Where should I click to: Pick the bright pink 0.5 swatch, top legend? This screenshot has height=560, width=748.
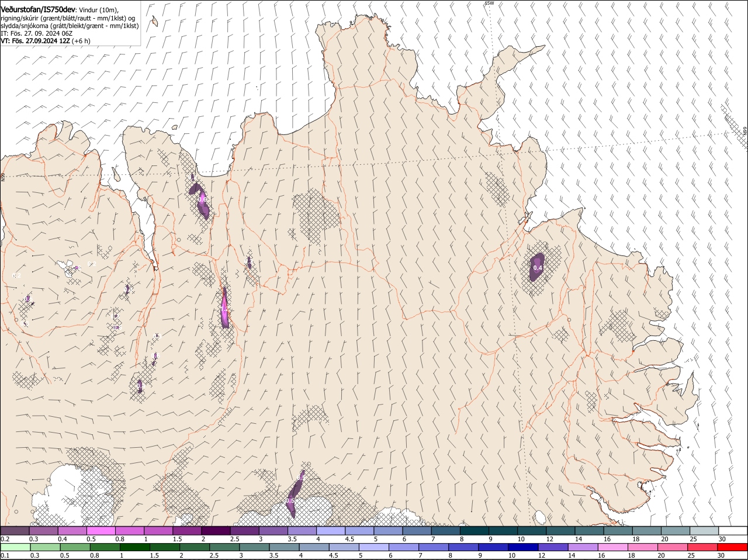[101, 530]
